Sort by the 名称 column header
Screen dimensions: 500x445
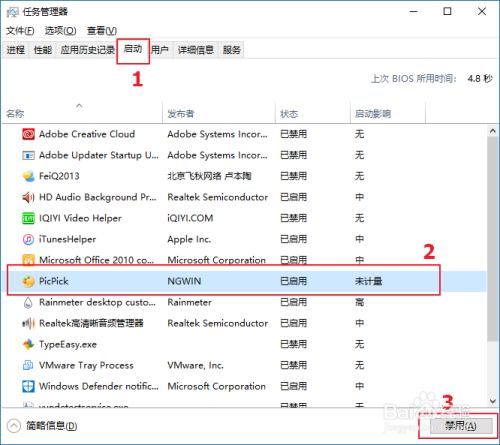pyautogui.click(x=82, y=113)
